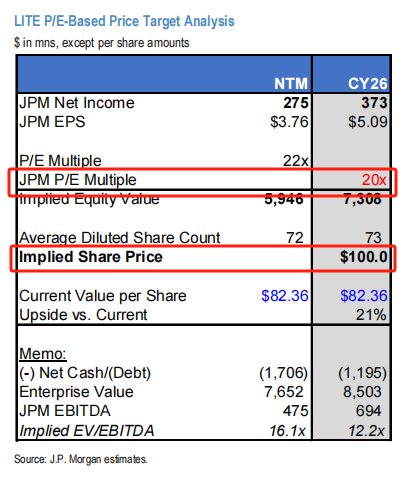The height and width of the screenshot is (481, 409).
Task: Click the blue NTM $82.36 current value
Action: tap(285, 296)
